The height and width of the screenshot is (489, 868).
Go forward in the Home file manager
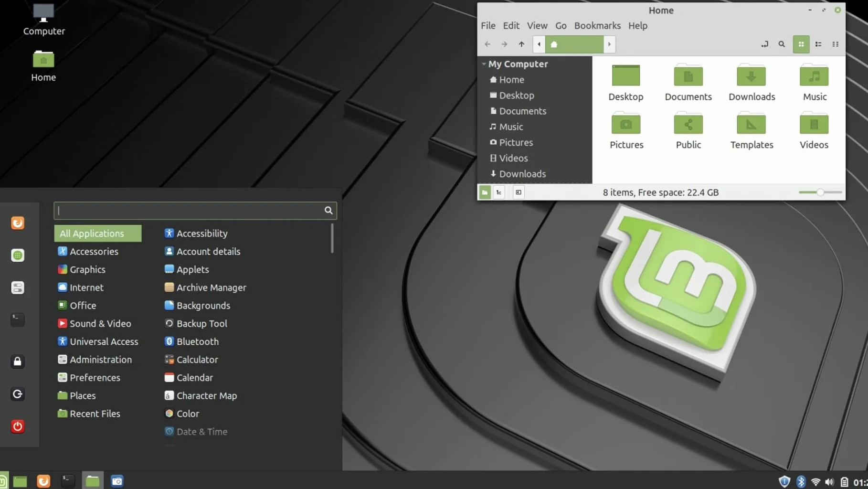504,44
